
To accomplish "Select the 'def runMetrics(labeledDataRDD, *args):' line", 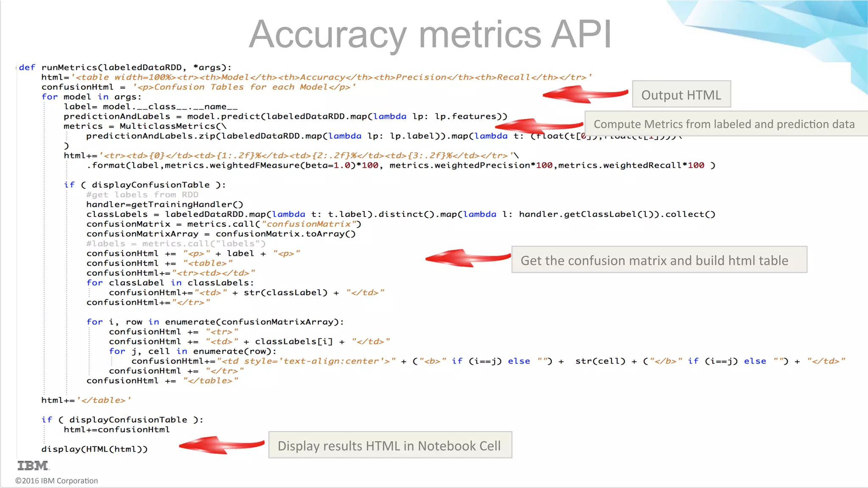I will 125,68.
